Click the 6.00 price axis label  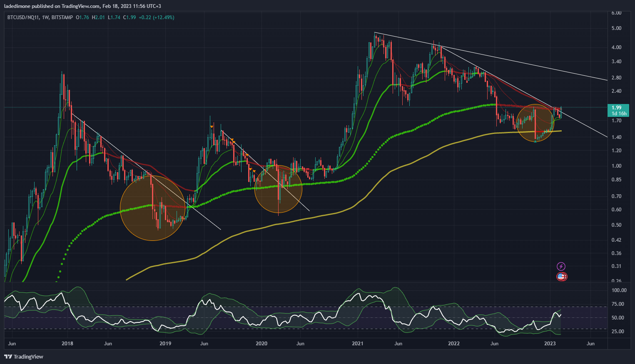616,13
